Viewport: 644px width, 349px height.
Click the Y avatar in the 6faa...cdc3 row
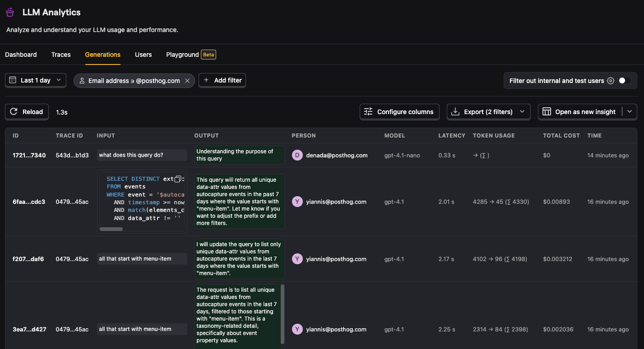coord(297,202)
